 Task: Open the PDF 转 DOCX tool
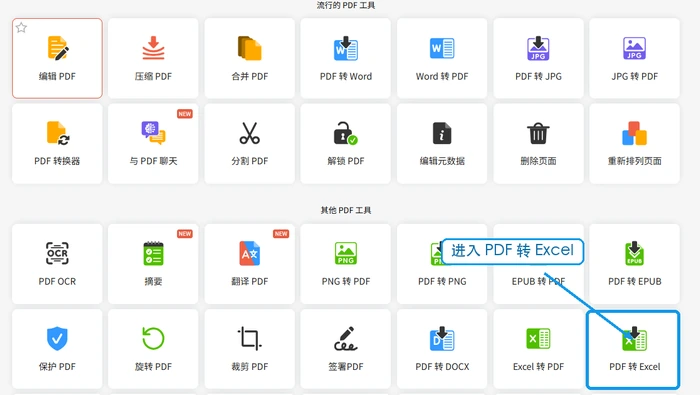click(x=442, y=349)
